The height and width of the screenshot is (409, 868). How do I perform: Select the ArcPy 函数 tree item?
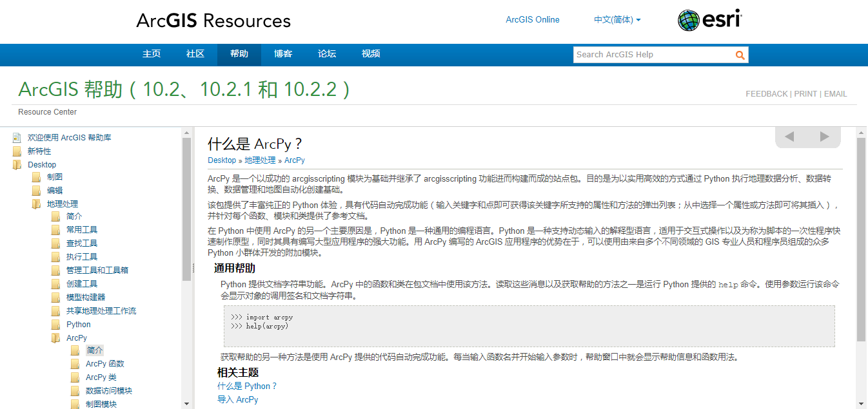(105, 364)
